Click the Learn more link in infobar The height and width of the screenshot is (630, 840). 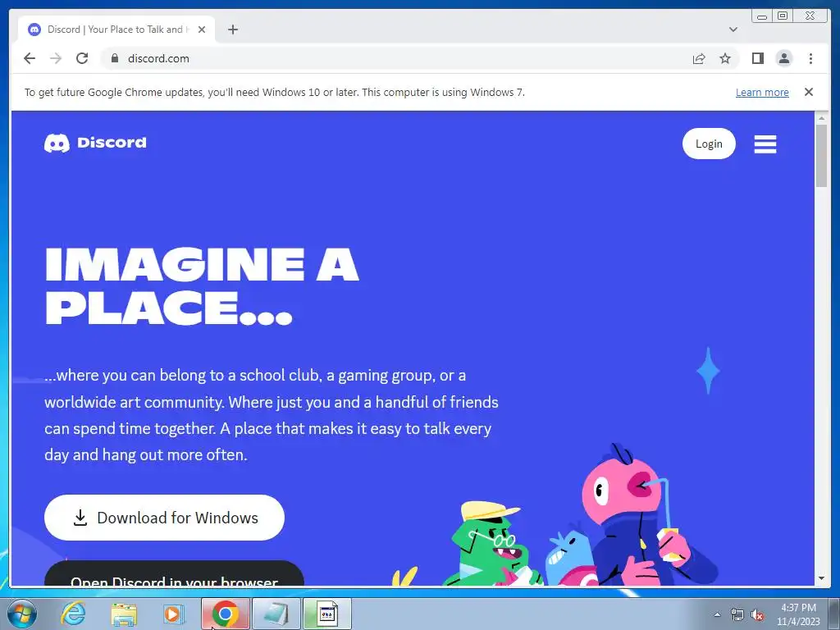pyautogui.click(x=762, y=92)
